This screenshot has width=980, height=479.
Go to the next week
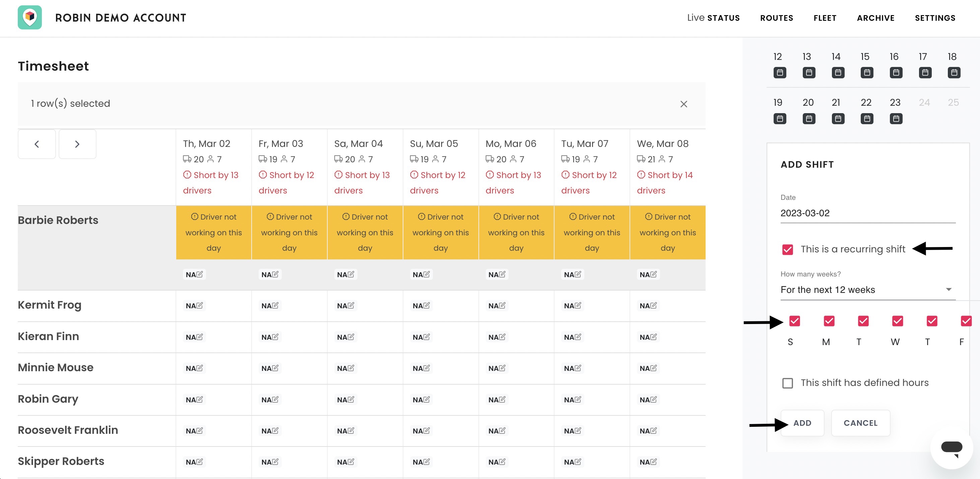tap(77, 144)
